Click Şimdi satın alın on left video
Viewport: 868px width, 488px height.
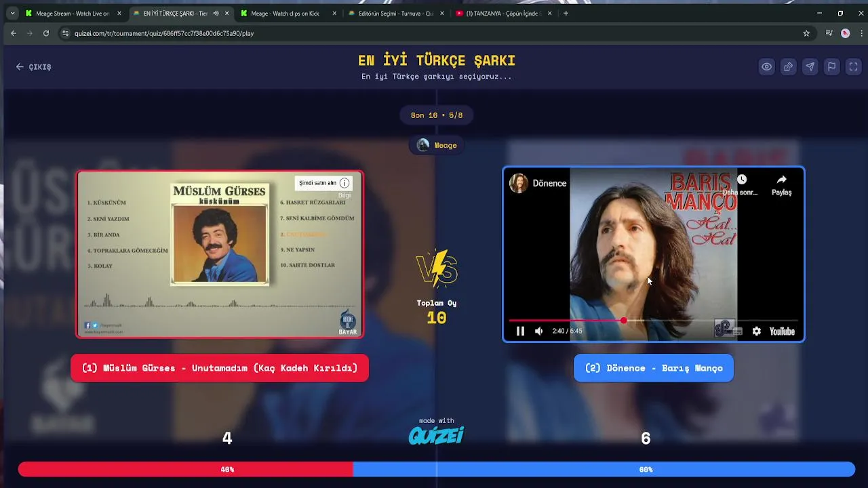[x=317, y=183]
